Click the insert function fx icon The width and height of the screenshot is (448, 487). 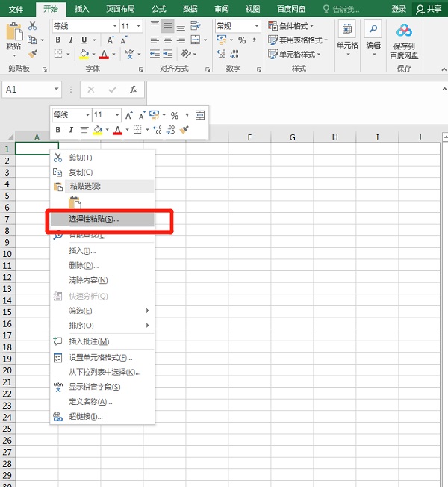pos(134,89)
